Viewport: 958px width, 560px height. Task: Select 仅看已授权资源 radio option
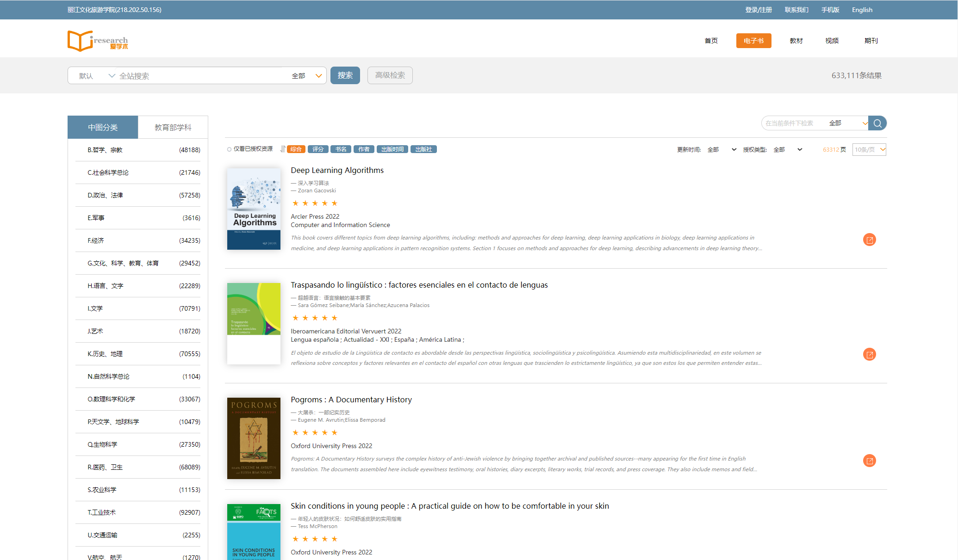point(229,149)
